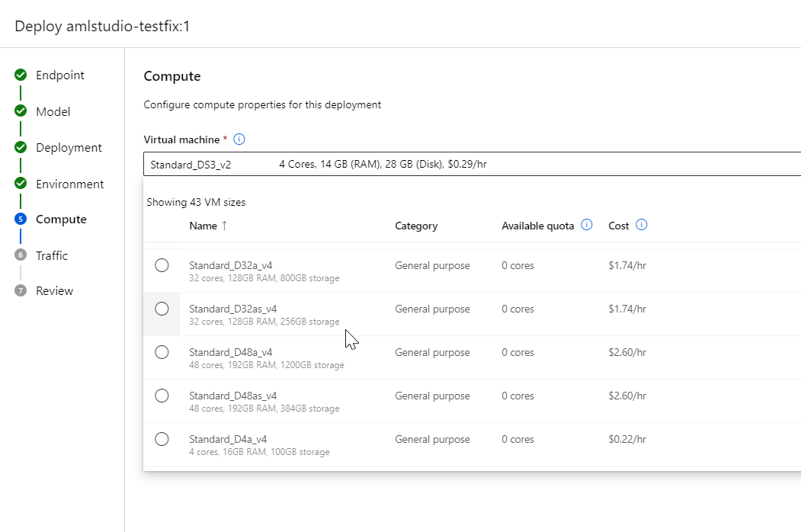Go to the Environment step
Image resolution: width=801 pixels, height=532 pixels.
coord(70,184)
